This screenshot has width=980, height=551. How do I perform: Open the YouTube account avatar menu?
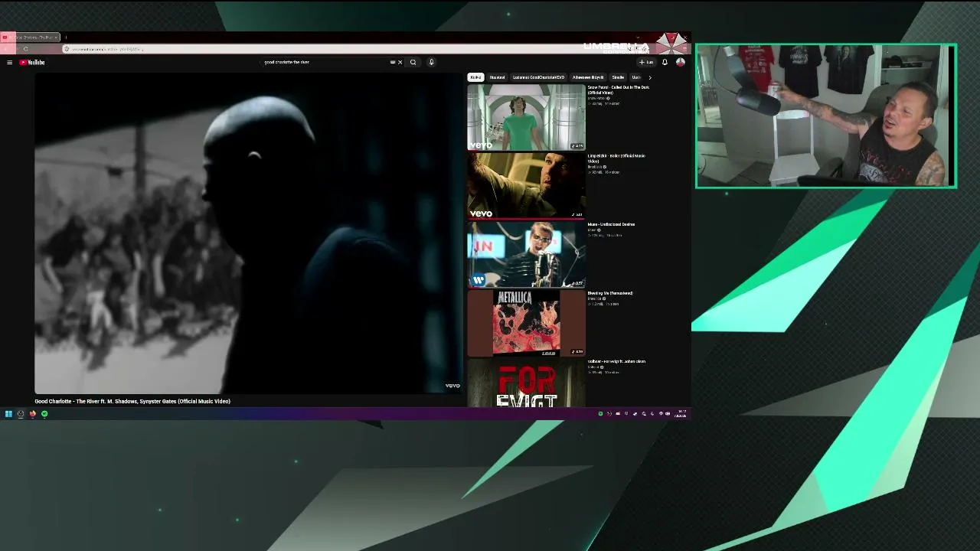point(680,62)
